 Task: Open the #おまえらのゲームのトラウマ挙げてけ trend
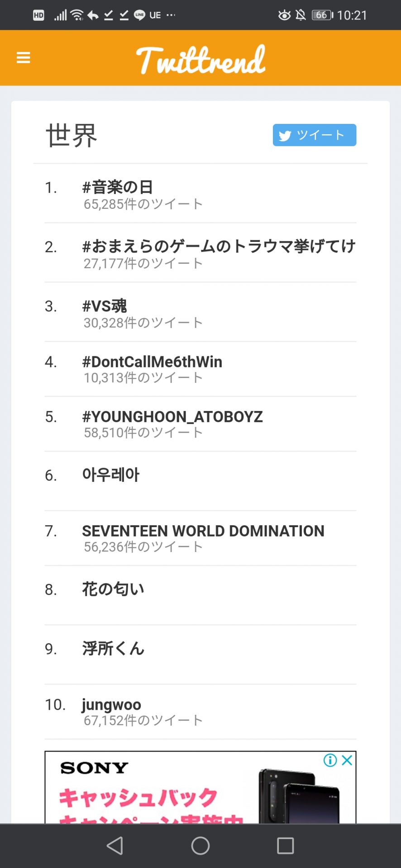tap(219, 246)
